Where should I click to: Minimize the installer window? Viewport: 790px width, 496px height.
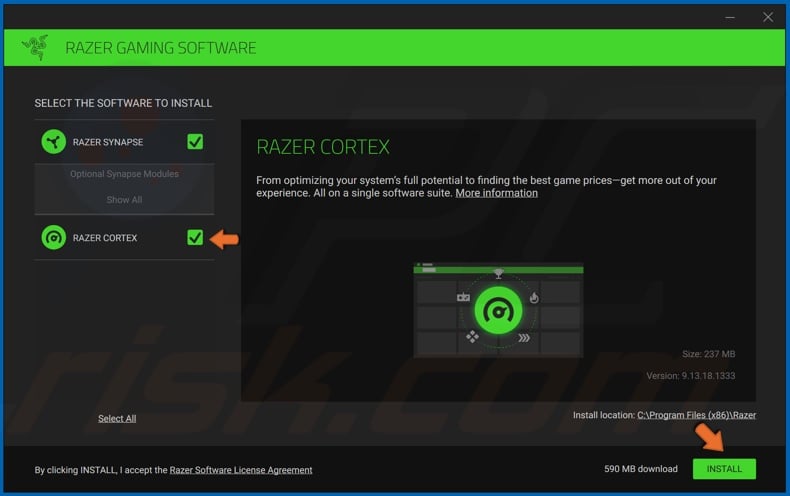(x=730, y=17)
